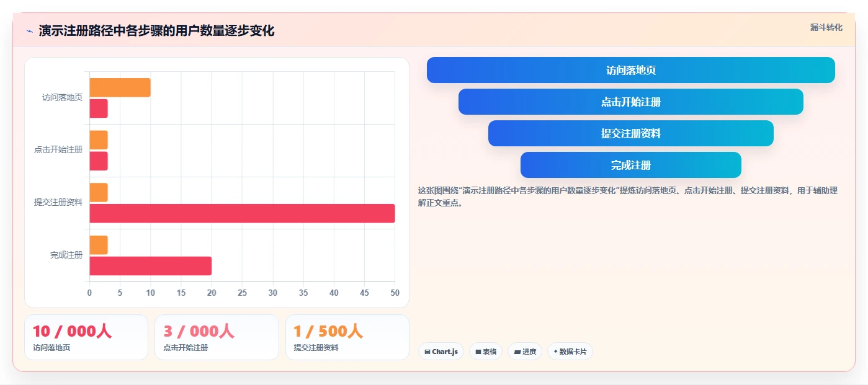Select the 提交注册资料 funnel step
Screen dimensions: 868x385
(631, 133)
